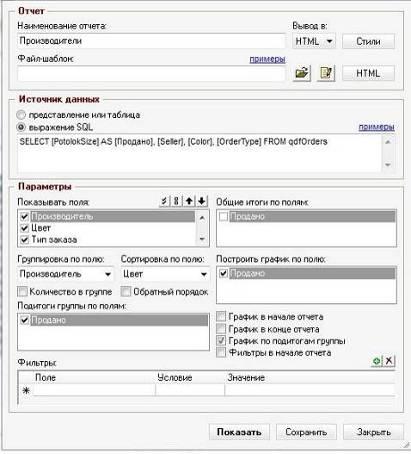The width and height of the screenshot is (411, 454).
Task: Open the 'Вывод в' HTML dropdown
Action: (314, 41)
